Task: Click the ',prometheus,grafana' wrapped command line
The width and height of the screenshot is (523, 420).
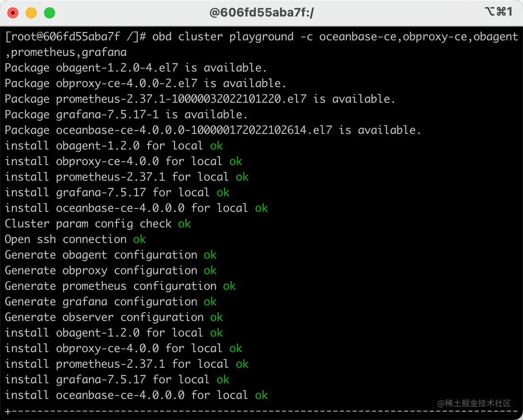Action: coord(66,52)
